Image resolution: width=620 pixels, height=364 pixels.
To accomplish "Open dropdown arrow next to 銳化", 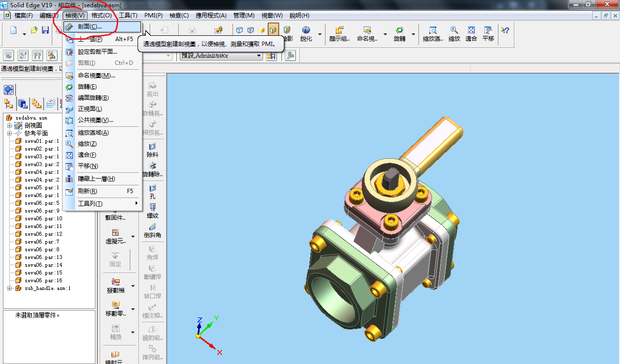I will point(320,34).
